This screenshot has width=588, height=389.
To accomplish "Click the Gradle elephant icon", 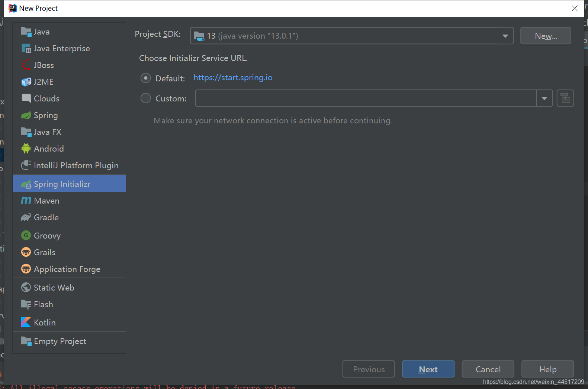I will tap(26, 217).
